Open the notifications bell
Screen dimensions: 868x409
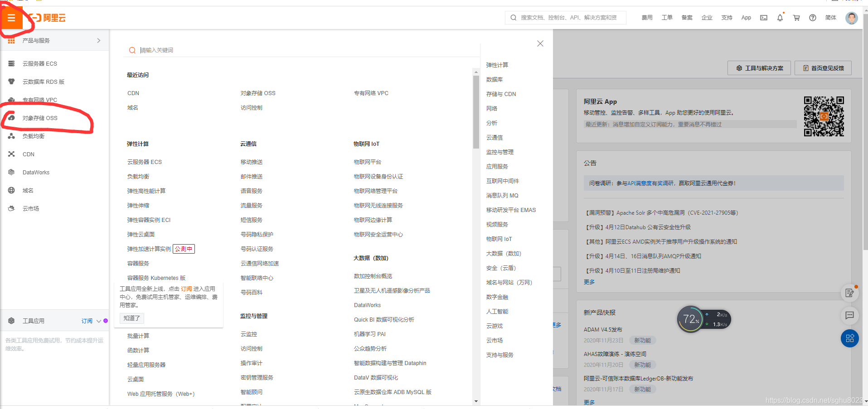click(780, 18)
